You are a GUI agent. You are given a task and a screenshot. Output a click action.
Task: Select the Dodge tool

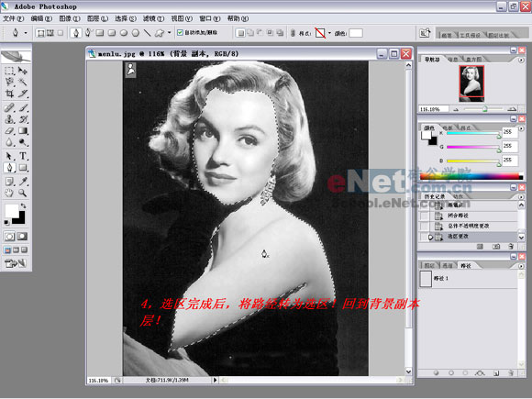coord(23,142)
